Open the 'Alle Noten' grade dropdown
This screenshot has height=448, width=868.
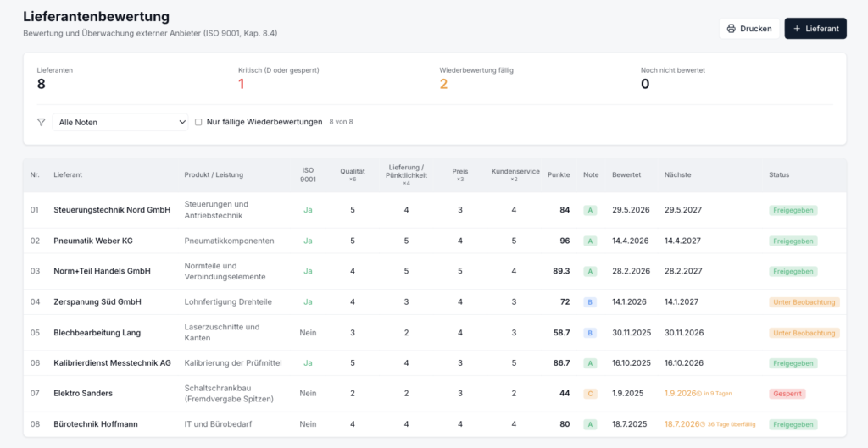point(120,122)
